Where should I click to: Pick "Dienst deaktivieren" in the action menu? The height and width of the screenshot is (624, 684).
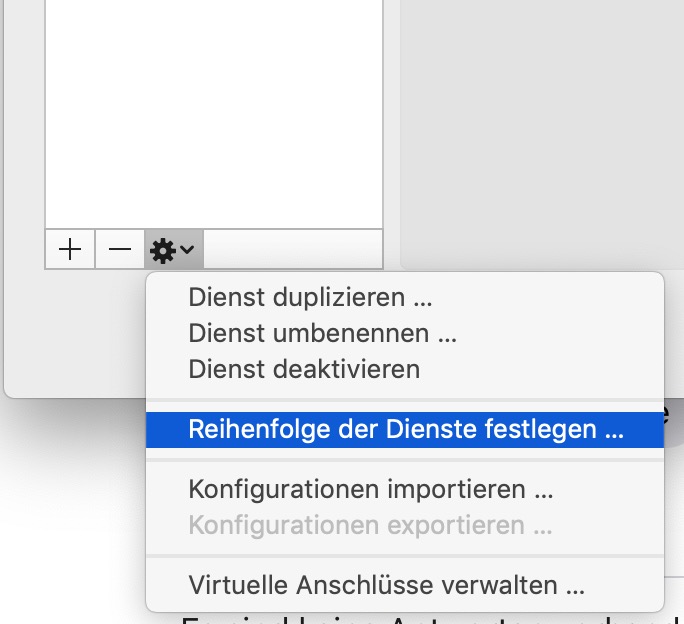(304, 369)
